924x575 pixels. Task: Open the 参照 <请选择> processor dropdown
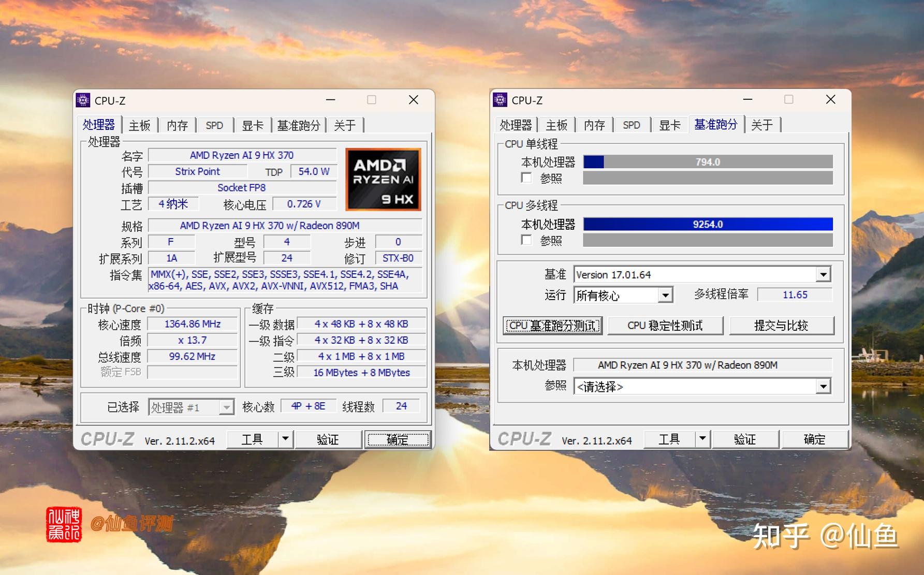click(x=823, y=386)
